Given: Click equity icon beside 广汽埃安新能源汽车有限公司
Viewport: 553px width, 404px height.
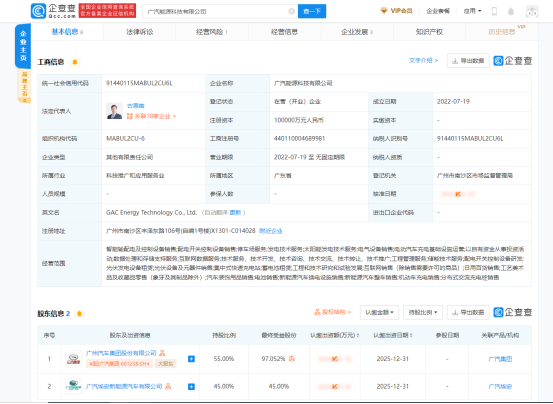Looking at the screenshot, I should [x=168, y=386].
